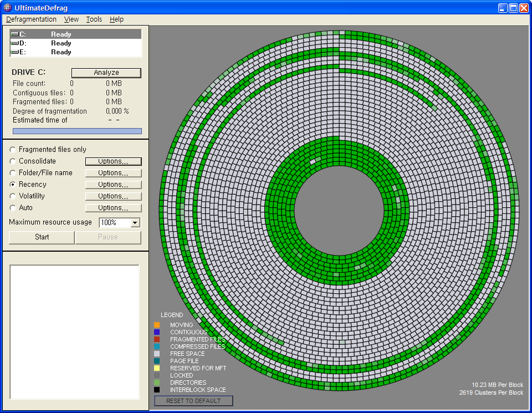
Task: Select the Recency radio button
Action: [x=13, y=184]
